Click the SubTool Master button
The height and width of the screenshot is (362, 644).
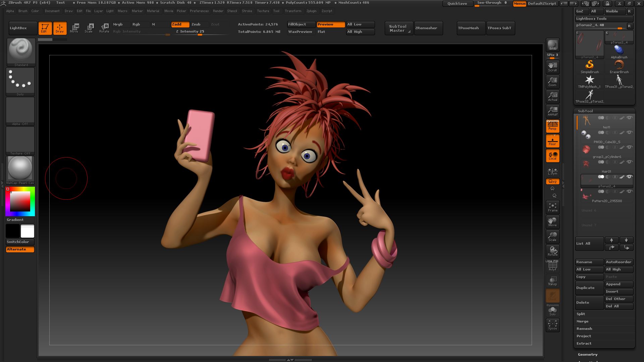(x=399, y=28)
